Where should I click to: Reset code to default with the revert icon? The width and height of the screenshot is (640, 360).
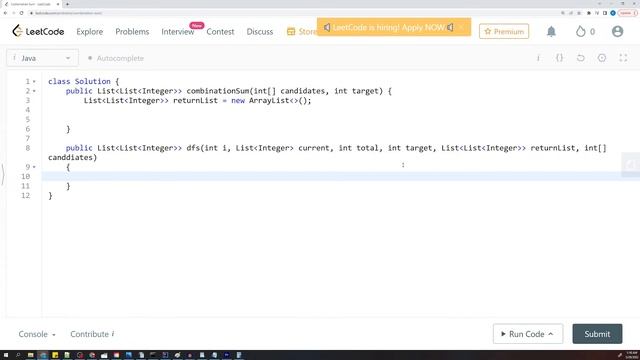pos(580,58)
